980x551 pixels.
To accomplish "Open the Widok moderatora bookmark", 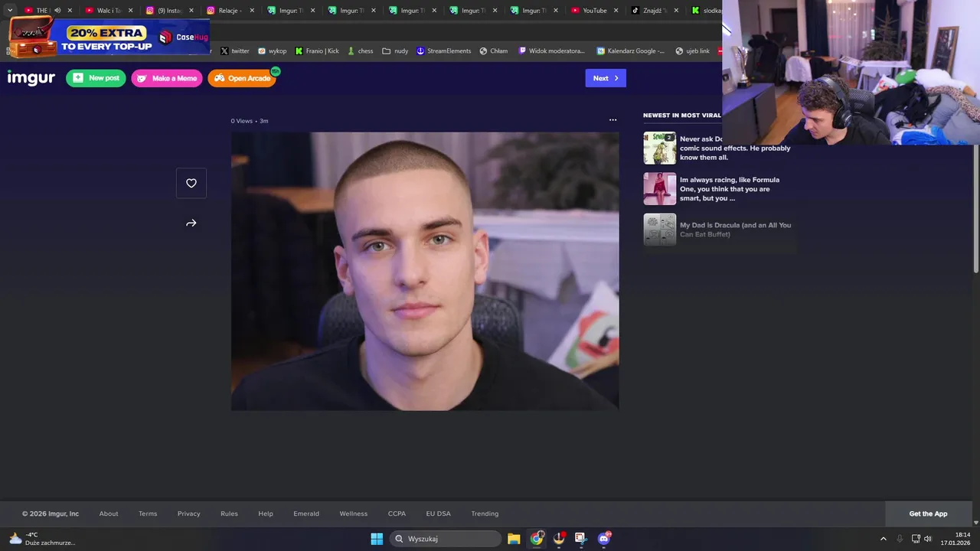I will tap(551, 51).
